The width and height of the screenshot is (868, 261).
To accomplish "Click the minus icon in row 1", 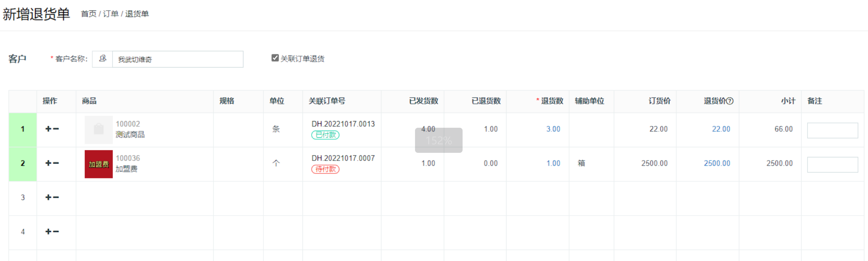I will (x=56, y=129).
